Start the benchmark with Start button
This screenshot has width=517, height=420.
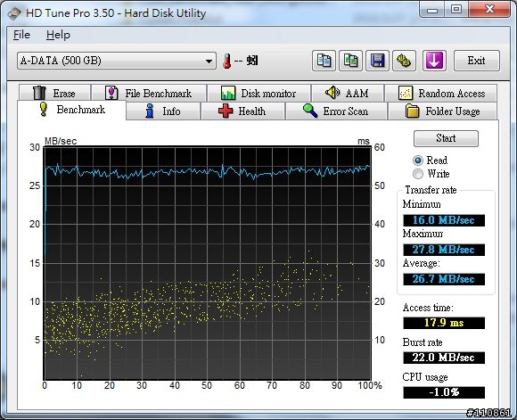[446, 138]
